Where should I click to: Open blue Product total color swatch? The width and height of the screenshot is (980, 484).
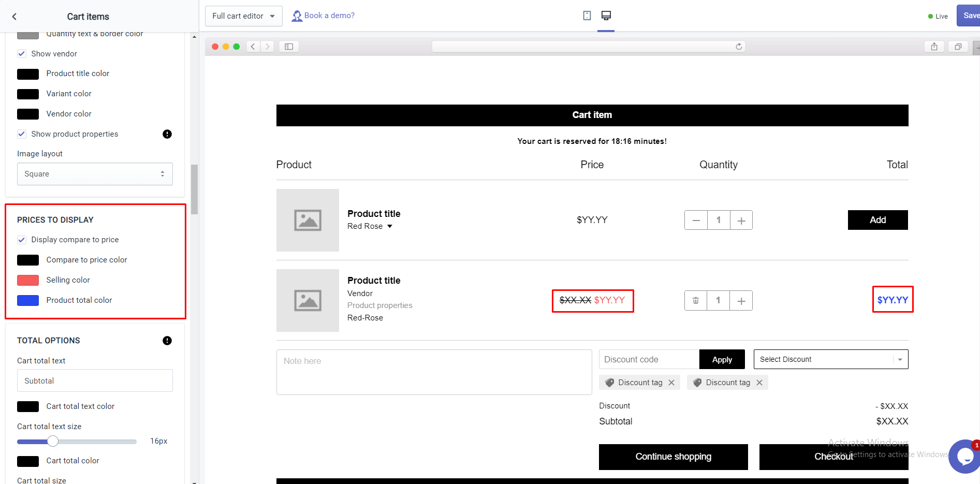(28, 300)
